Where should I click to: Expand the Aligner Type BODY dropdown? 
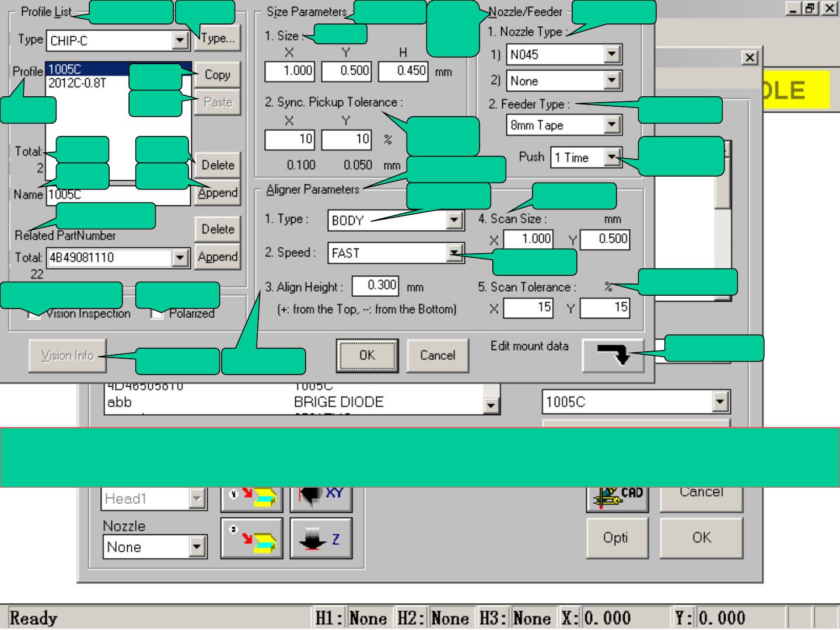(454, 220)
